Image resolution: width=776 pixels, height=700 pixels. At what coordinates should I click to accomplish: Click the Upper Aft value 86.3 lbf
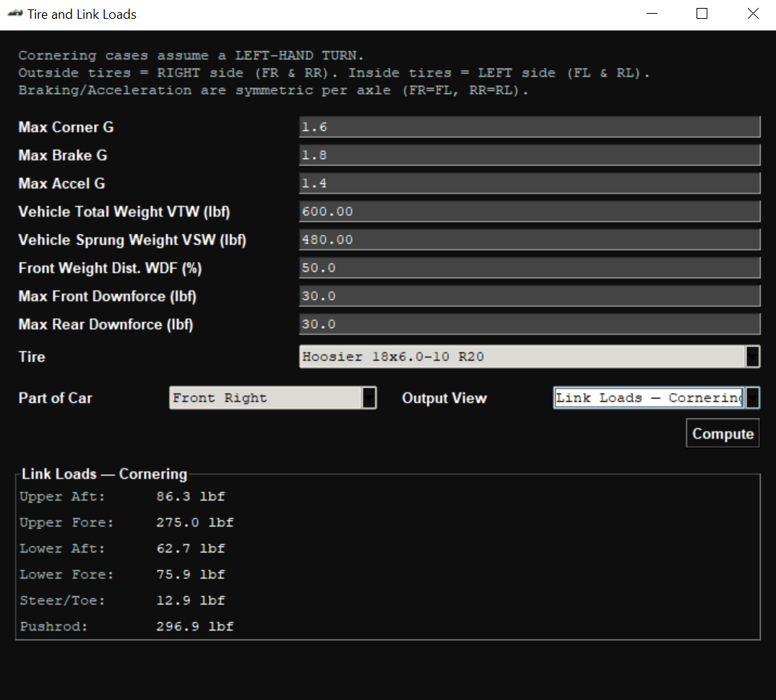(191, 497)
